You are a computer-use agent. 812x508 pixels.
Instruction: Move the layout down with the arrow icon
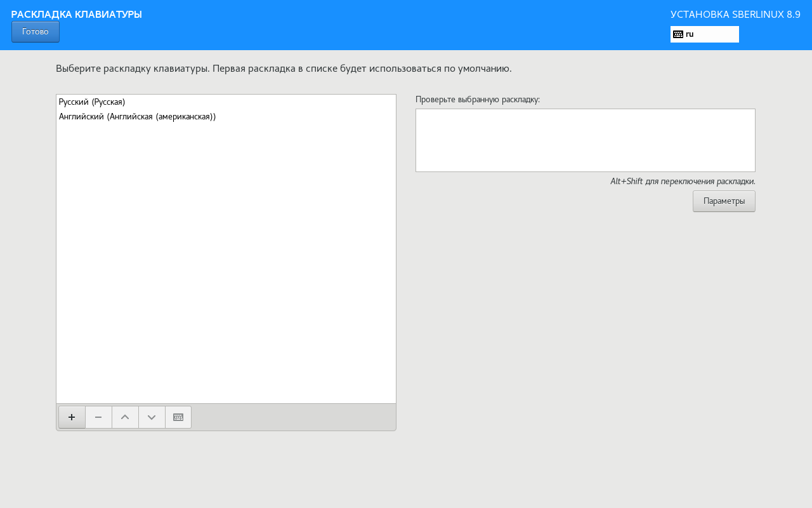(x=152, y=417)
